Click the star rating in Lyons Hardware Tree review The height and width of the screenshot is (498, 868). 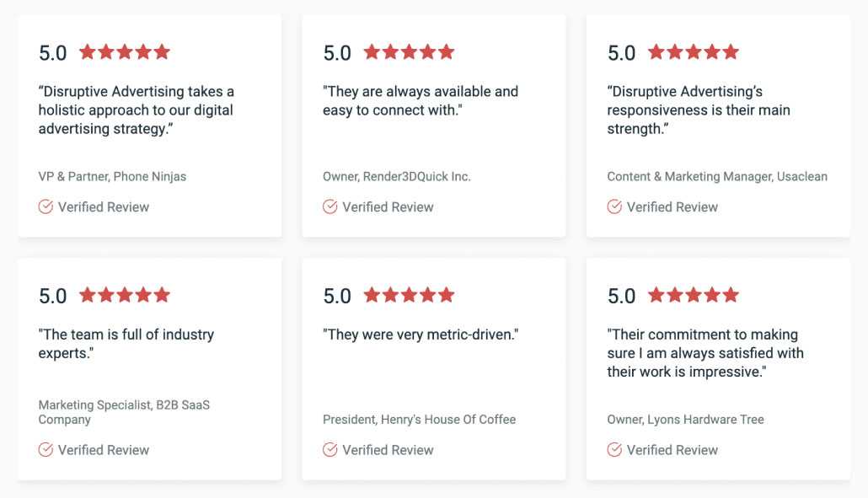coord(694,295)
